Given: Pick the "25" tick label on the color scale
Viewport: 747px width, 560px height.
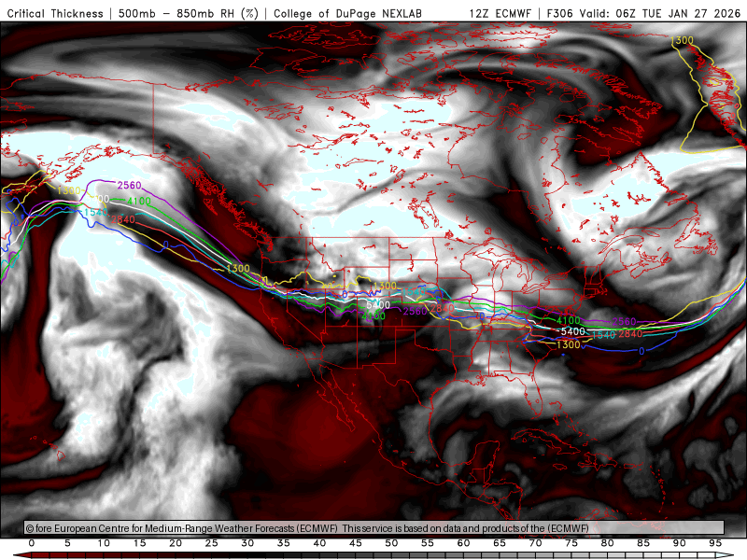Looking at the screenshot, I should pos(212,543).
